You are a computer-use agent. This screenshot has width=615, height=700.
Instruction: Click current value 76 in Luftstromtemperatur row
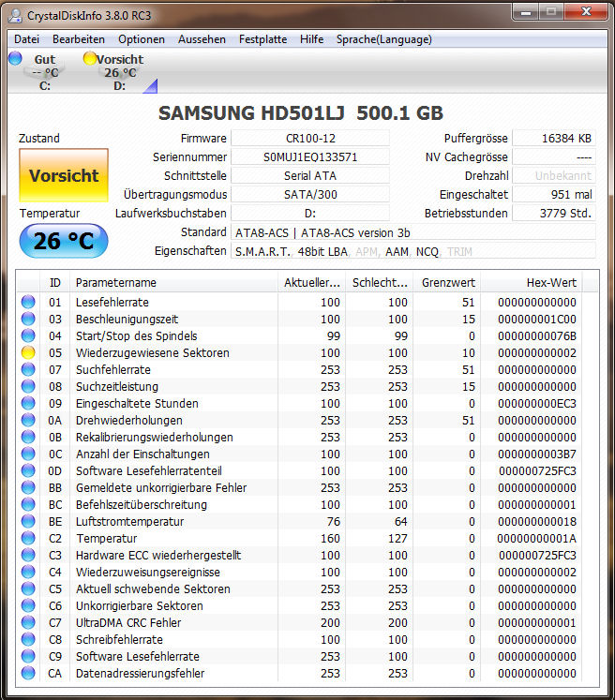[x=334, y=521]
